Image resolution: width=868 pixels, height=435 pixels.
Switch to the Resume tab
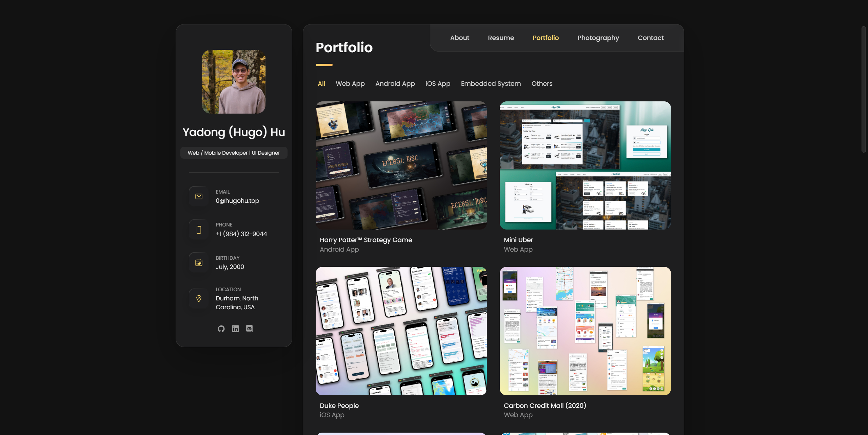(x=501, y=38)
